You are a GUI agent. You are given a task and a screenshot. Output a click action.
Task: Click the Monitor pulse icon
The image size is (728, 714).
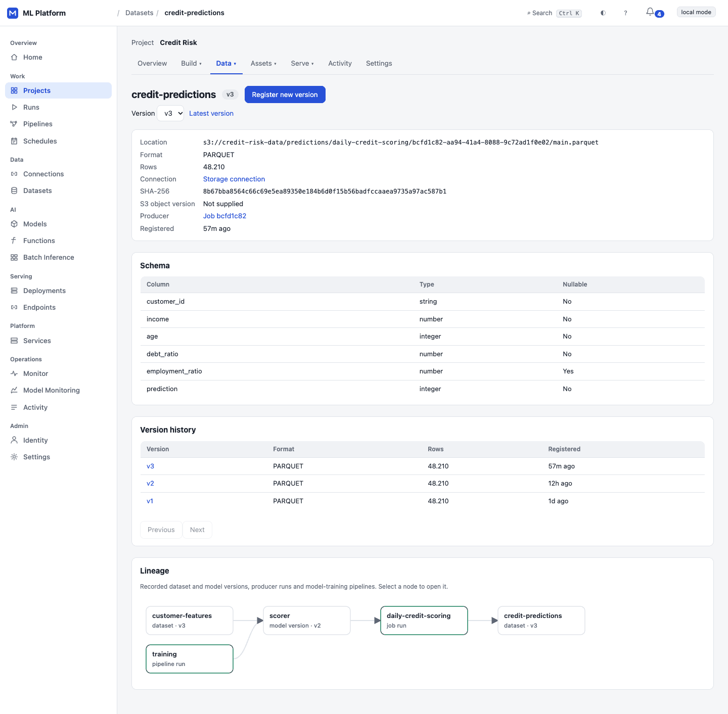tap(14, 373)
